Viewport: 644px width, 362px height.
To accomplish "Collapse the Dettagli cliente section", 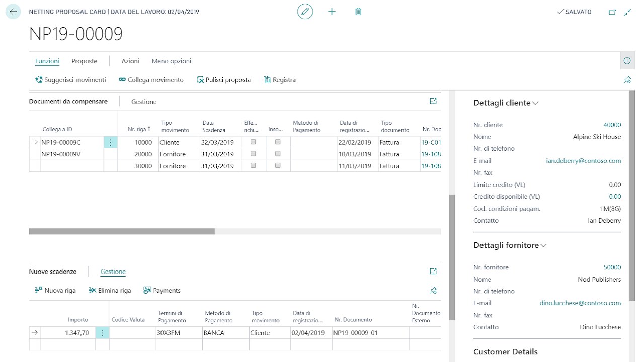I will pos(535,103).
